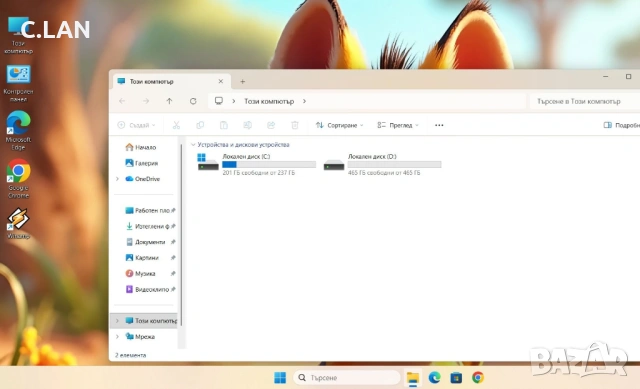Click the Copy toolbar icon
Screen dimensions: 640x389
[x=200, y=125]
